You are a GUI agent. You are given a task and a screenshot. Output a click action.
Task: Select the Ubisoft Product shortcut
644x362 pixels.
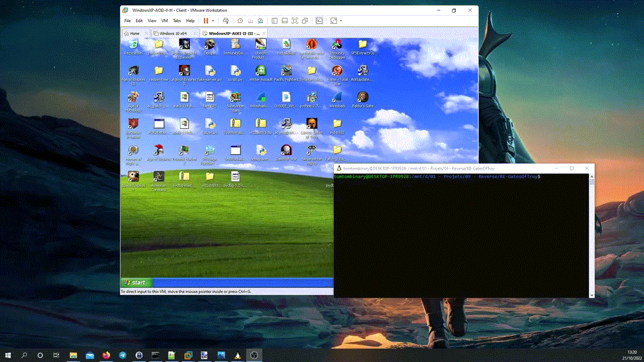(x=261, y=49)
